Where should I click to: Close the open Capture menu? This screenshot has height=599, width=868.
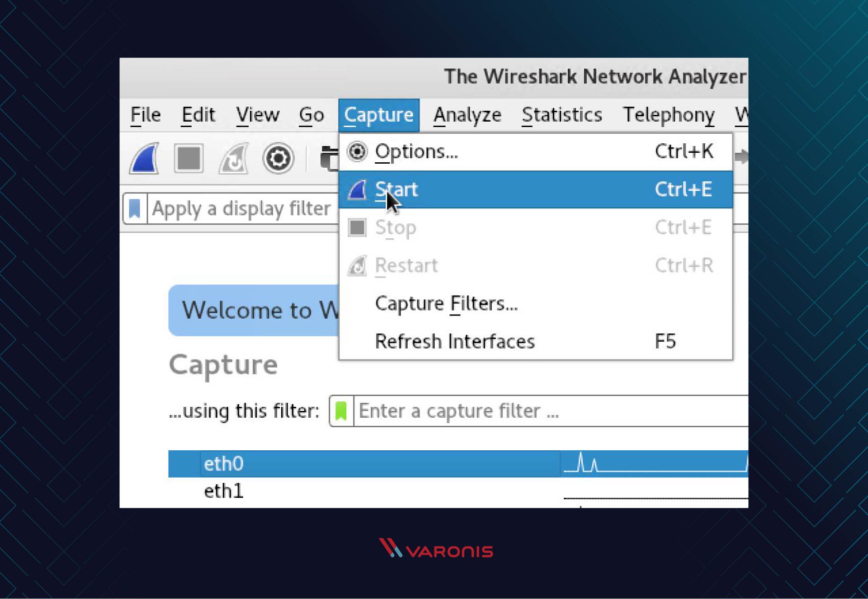[x=379, y=115]
